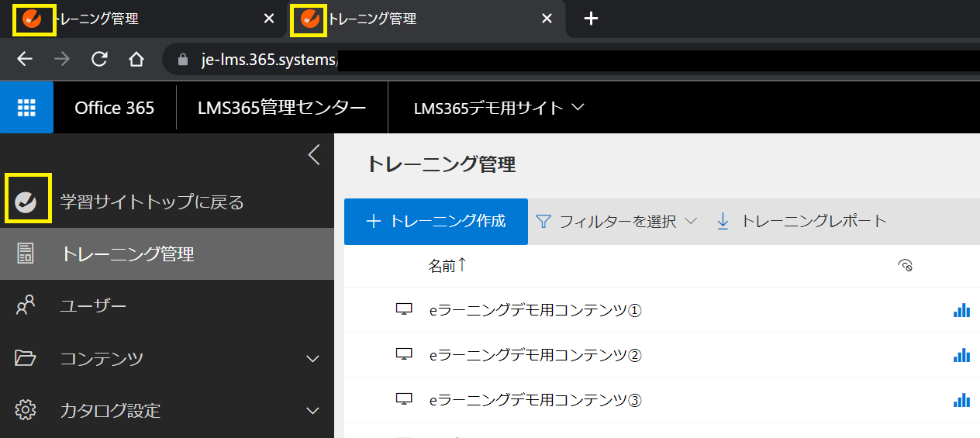Image resolution: width=980 pixels, height=438 pixels.
Task: Click the hidden-eye visibility column header icon
Action: coord(905,266)
